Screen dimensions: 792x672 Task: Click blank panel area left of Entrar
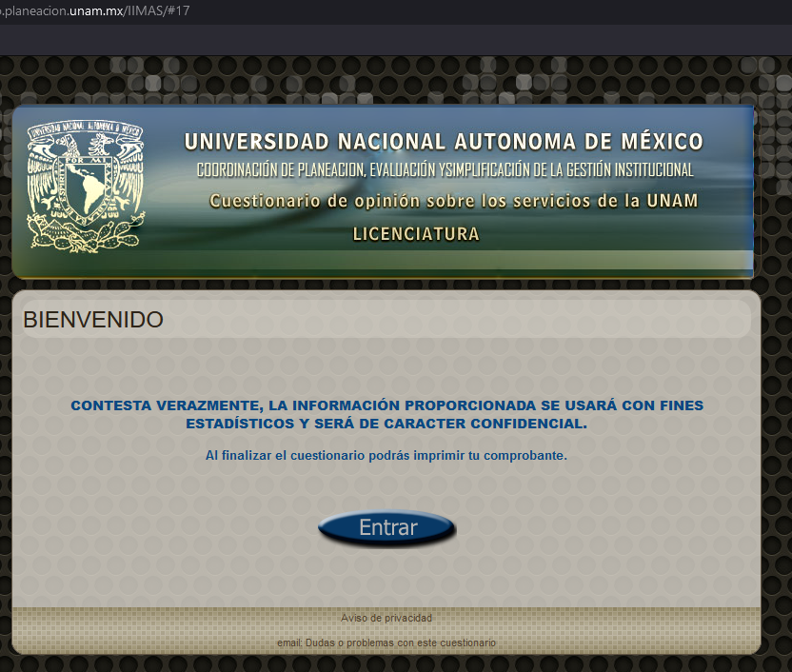click(171, 528)
